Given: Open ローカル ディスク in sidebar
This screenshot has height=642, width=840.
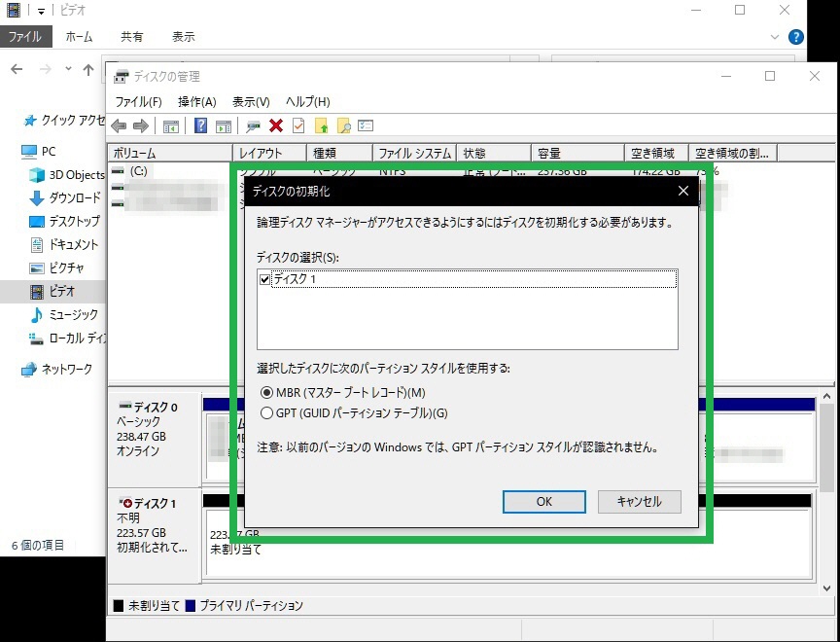Looking at the screenshot, I should [67, 339].
